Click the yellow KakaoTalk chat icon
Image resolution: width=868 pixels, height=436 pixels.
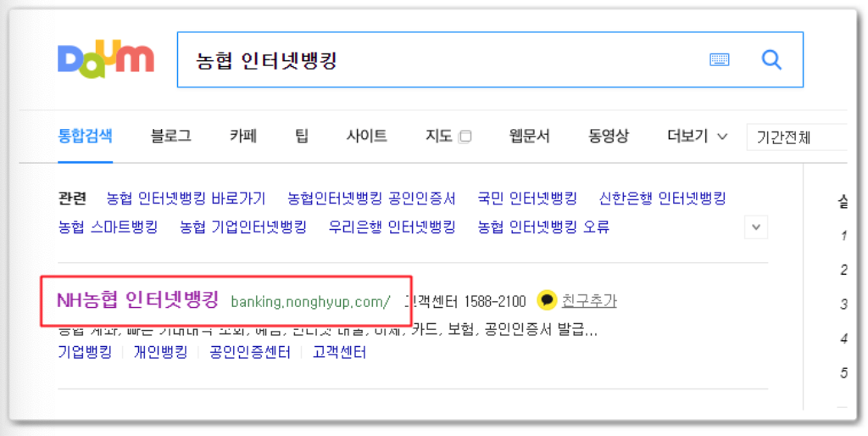[x=547, y=300]
